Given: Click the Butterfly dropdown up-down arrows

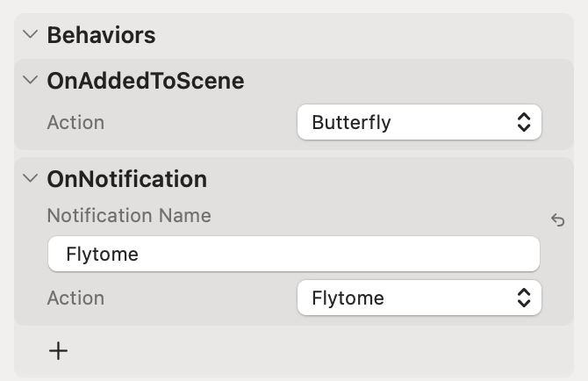Looking at the screenshot, I should point(524,122).
